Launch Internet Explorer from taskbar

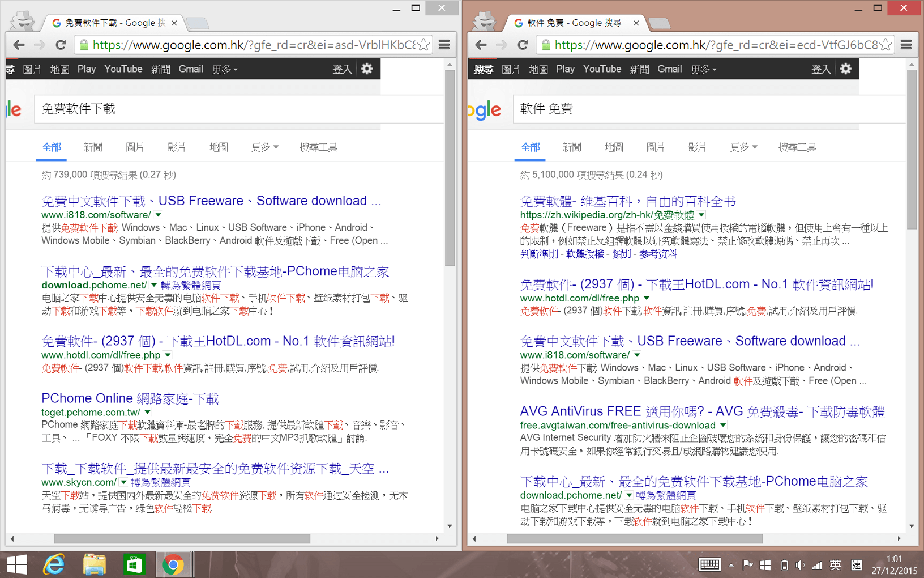coord(54,564)
